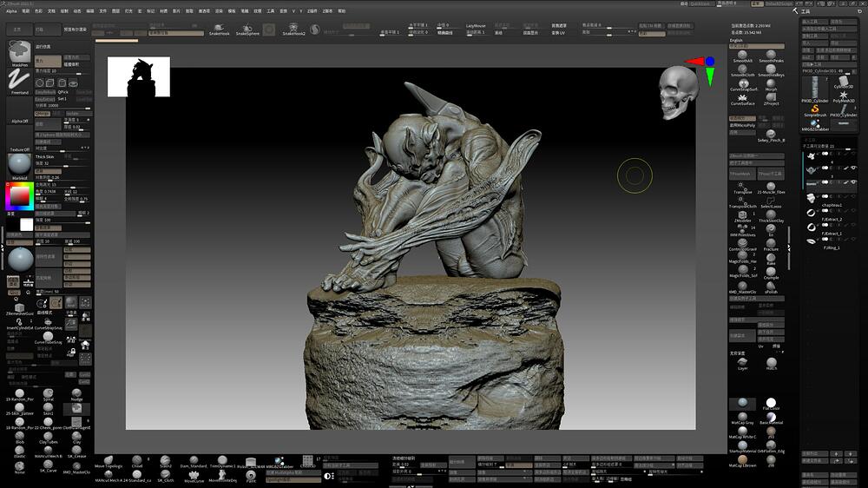Select the ZProject brush

tap(771, 99)
